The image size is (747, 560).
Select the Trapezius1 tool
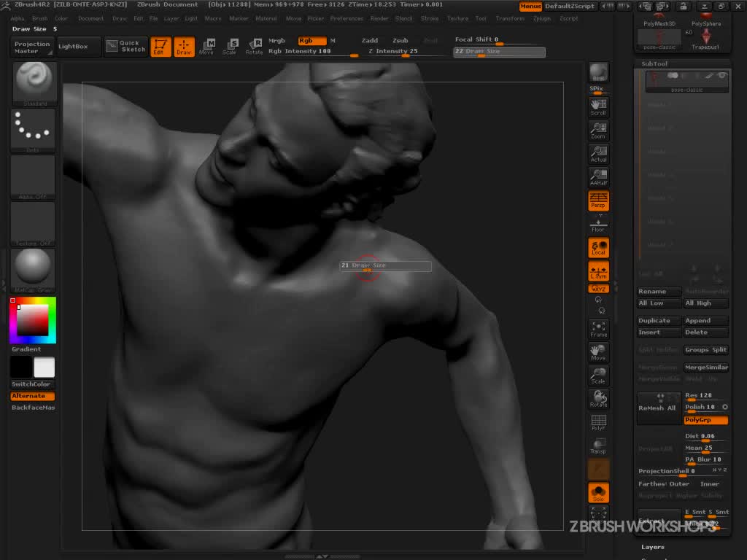(x=706, y=40)
